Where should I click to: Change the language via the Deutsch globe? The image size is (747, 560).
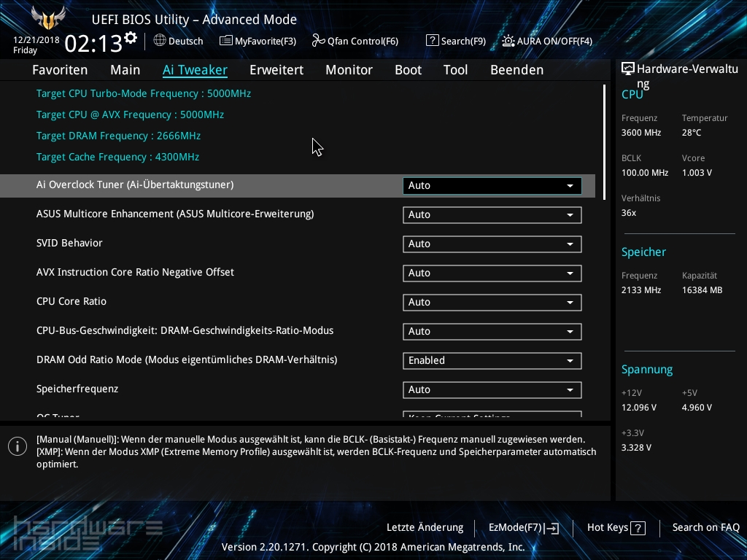point(178,41)
